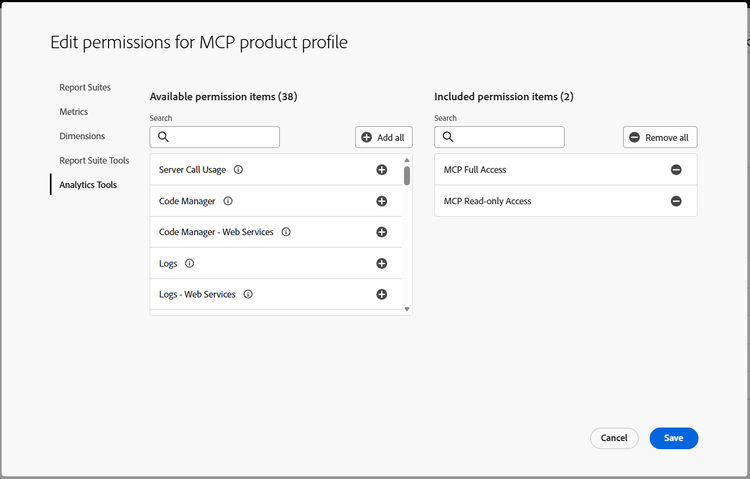Image resolution: width=750 pixels, height=479 pixels.
Task: Add the Server Call Usage permission
Action: pos(381,170)
